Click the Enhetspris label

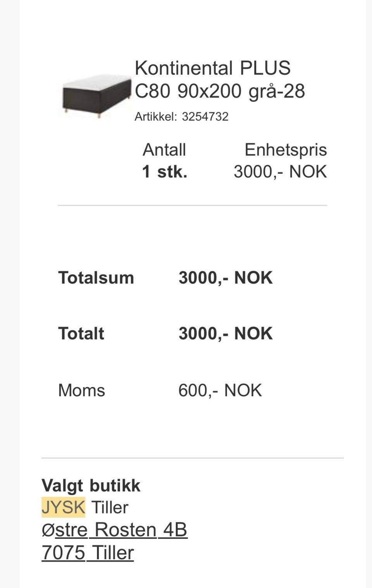pos(286,150)
